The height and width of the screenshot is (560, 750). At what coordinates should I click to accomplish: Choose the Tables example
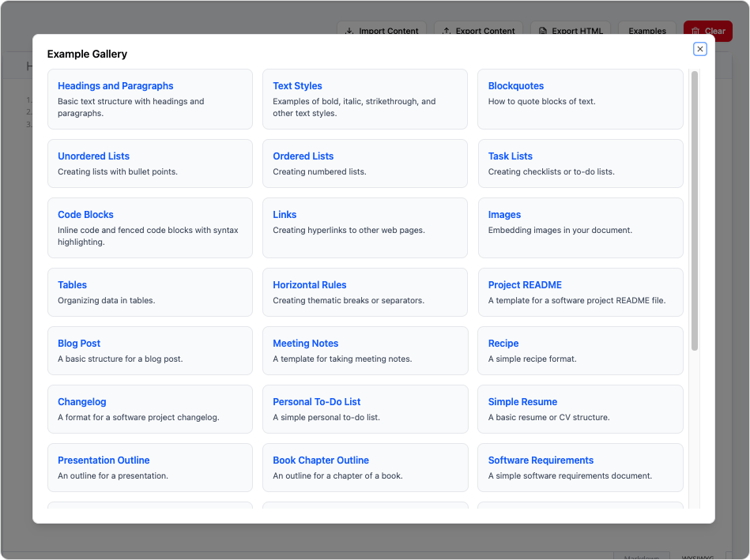tap(149, 292)
